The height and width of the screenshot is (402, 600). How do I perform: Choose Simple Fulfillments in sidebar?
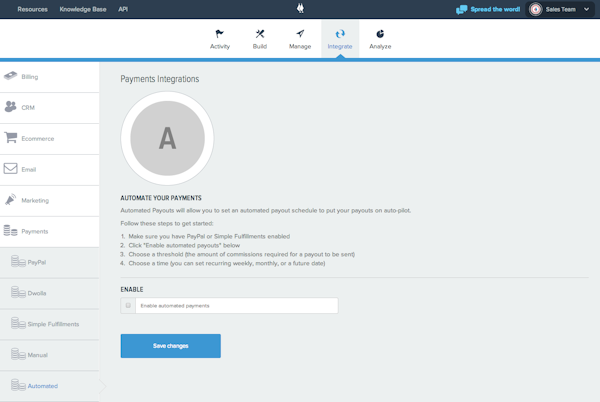(x=52, y=324)
